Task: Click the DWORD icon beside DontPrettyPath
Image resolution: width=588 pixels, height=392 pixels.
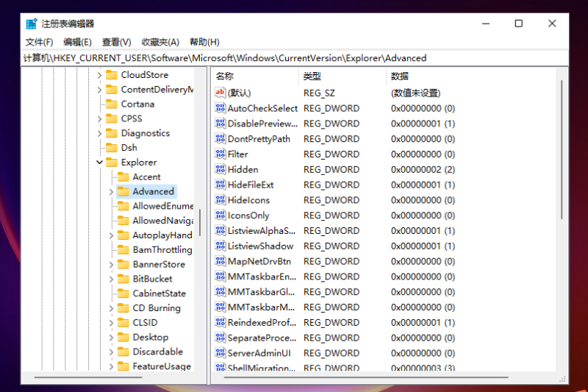Action: [x=220, y=138]
